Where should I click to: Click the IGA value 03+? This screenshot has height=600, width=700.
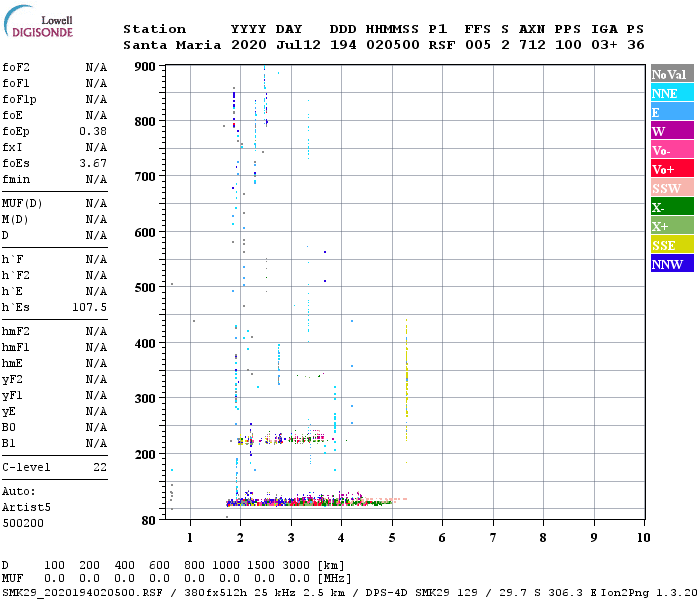point(604,45)
